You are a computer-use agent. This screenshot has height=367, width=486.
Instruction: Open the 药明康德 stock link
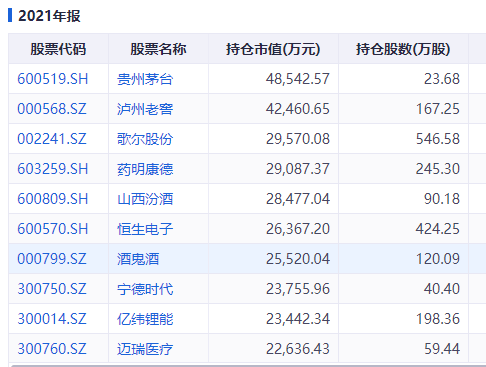[x=145, y=169]
